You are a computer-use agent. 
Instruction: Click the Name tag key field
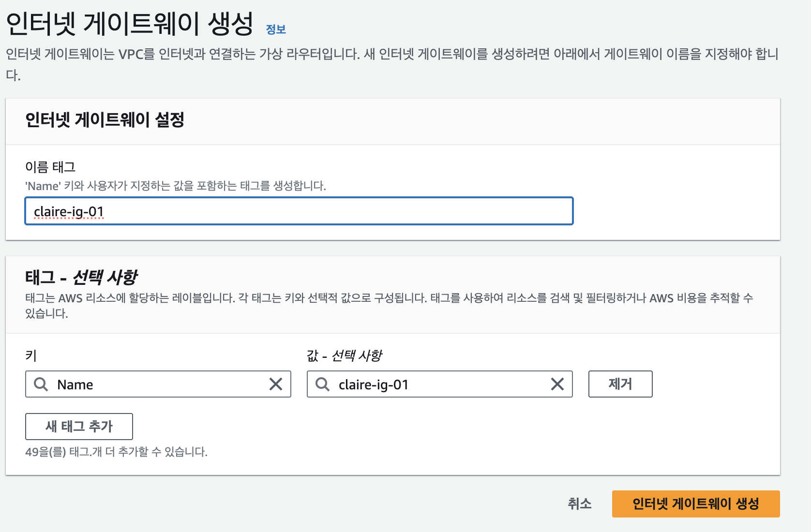click(158, 384)
